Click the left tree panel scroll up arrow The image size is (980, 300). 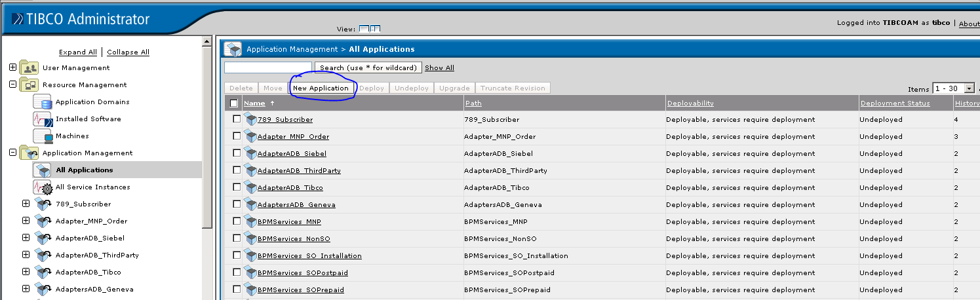pyautogui.click(x=207, y=42)
